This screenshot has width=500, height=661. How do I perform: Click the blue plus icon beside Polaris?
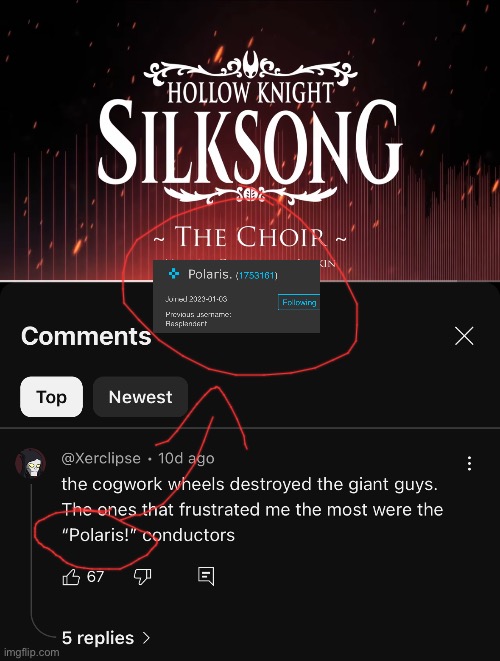[x=174, y=274]
